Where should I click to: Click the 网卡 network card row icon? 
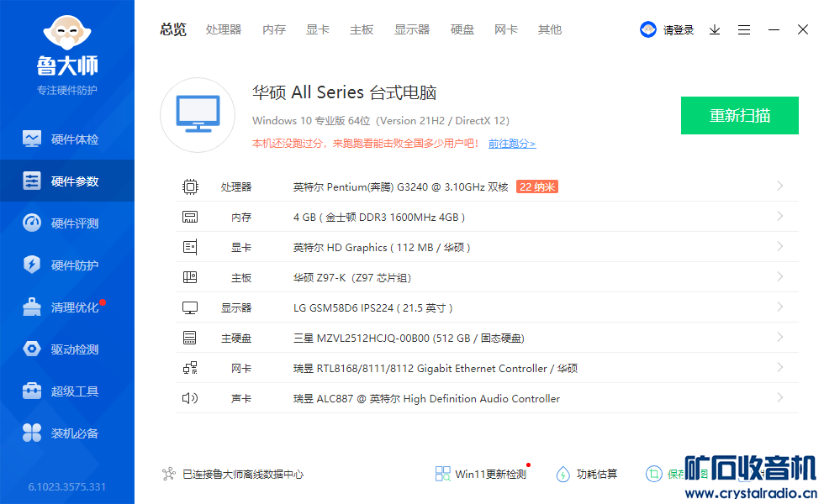coord(190,368)
